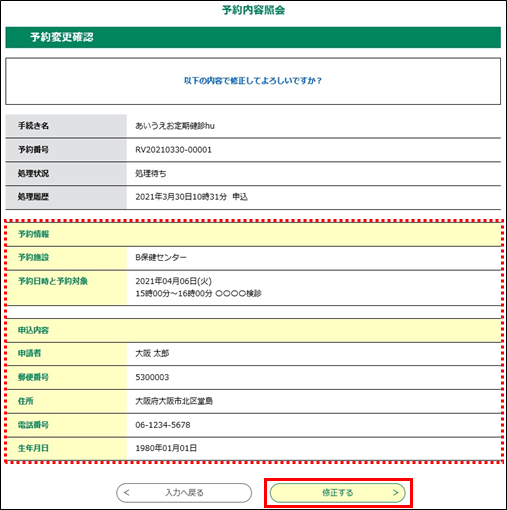Viewport: 507px width, 510px height.
Task: Click the 処理履歴 entry dated 2021年3月30日
Action: click(x=191, y=197)
